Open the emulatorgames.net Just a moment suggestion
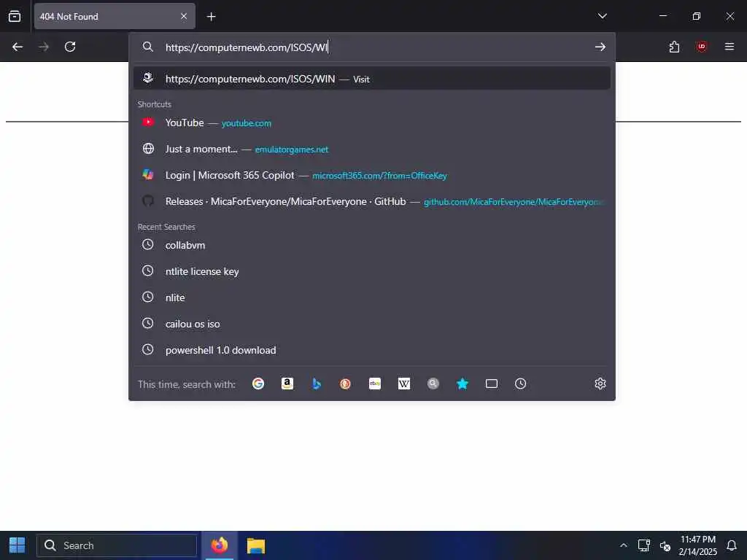Image resolution: width=747 pixels, height=560 pixels. 371,149
